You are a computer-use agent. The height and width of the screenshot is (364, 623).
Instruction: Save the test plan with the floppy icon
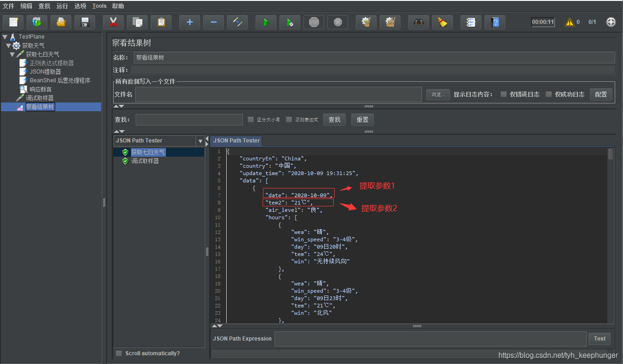[85, 22]
